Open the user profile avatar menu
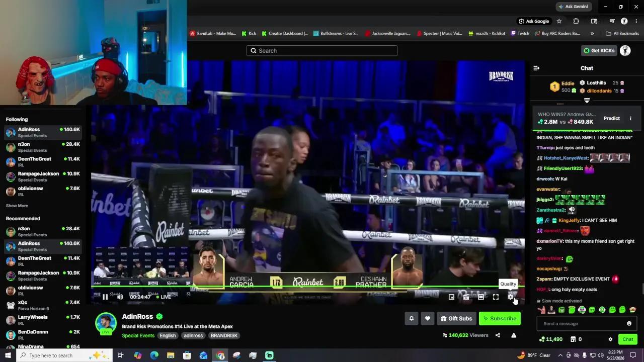 [x=625, y=50]
